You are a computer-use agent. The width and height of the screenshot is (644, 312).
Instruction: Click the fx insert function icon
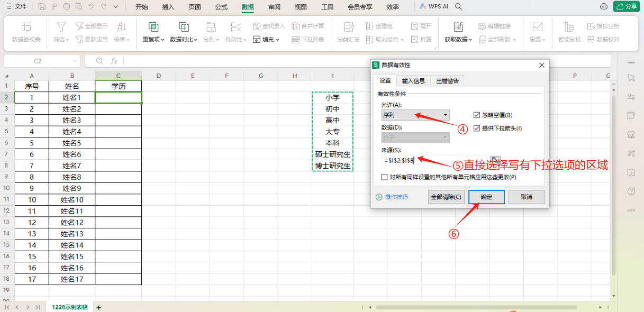tap(114, 61)
